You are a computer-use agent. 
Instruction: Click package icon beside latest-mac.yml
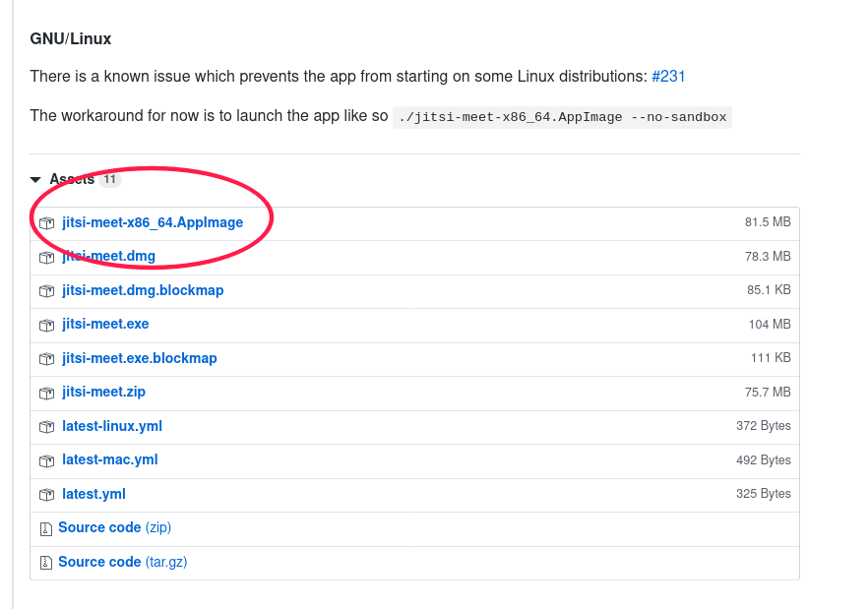46,461
